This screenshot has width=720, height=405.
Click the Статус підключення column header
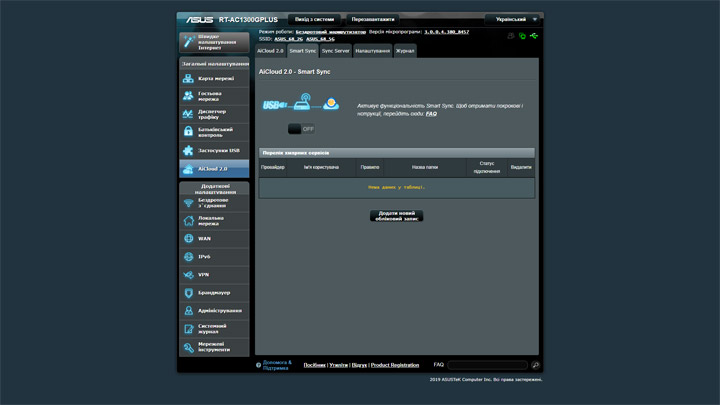click(487, 167)
